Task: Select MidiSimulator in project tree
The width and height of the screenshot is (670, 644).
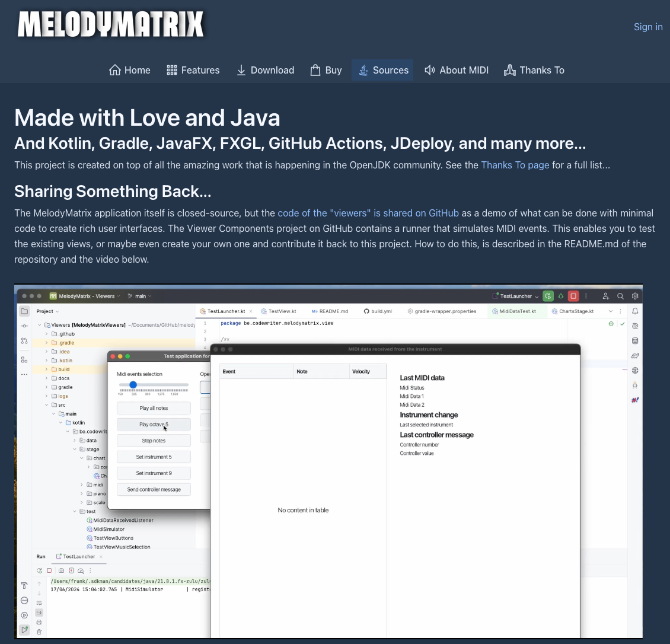Action: pos(105,529)
